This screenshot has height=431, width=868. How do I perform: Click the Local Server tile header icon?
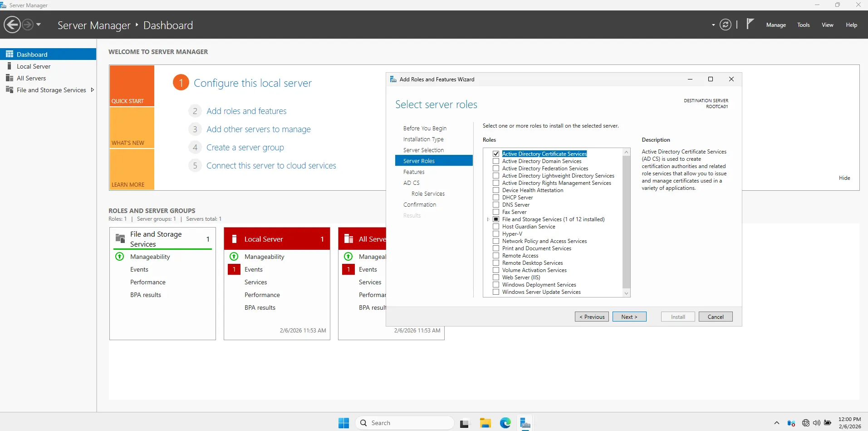point(235,239)
